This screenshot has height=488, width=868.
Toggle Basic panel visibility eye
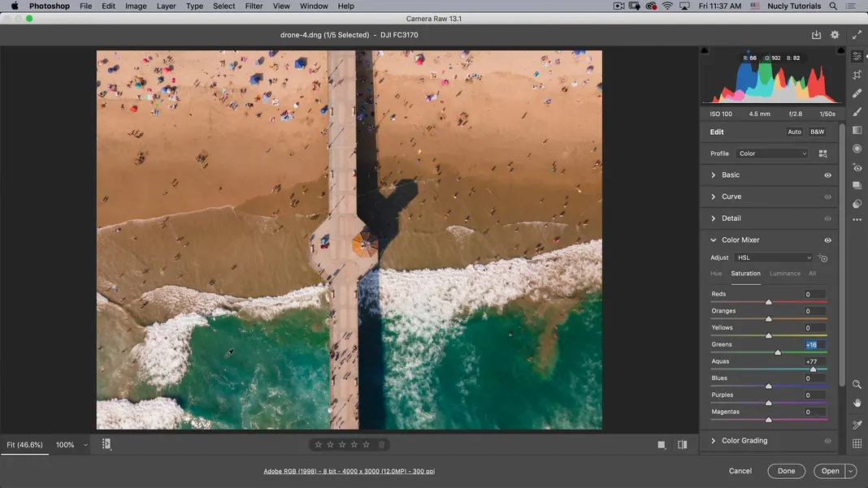[827, 175]
